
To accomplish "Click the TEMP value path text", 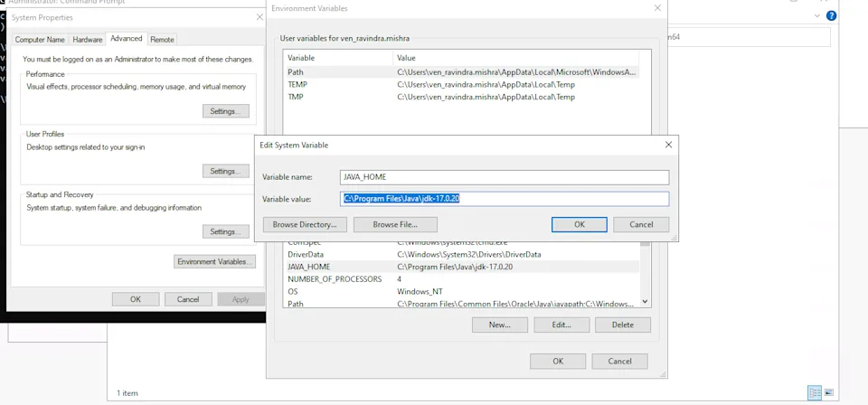I will [486, 85].
